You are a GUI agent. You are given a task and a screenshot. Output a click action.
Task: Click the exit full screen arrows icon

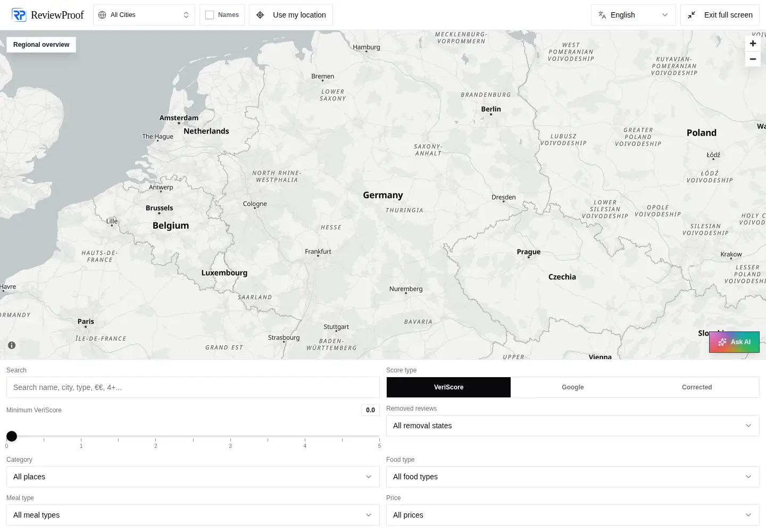tap(692, 15)
